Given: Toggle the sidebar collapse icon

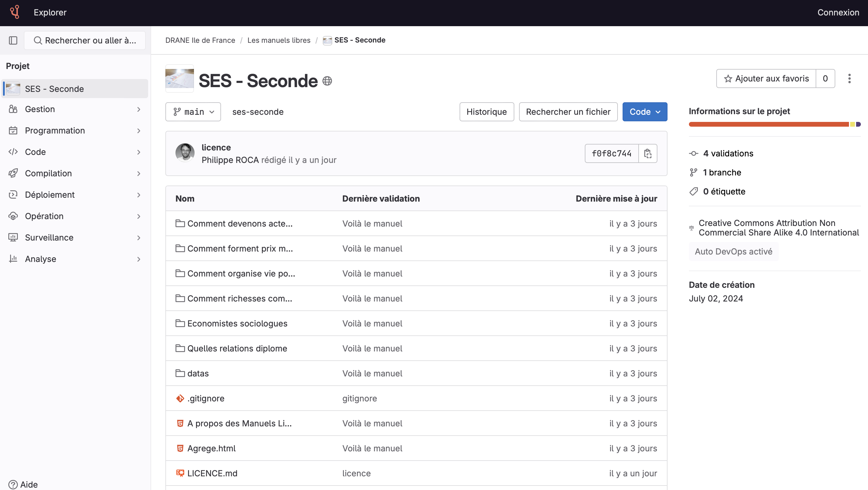Looking at the screenshot, I should [x=13, y=40].
